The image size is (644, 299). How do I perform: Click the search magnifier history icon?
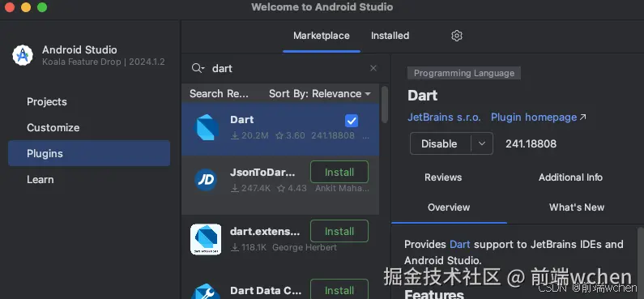(198, 68)
